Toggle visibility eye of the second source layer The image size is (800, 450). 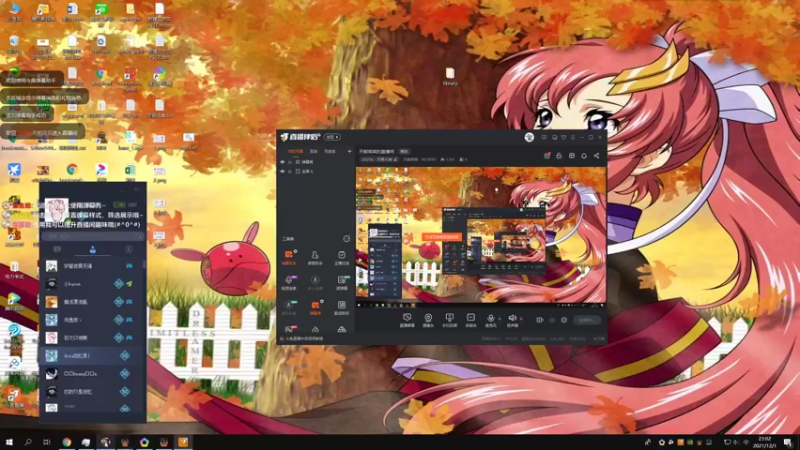pos(282,171)
